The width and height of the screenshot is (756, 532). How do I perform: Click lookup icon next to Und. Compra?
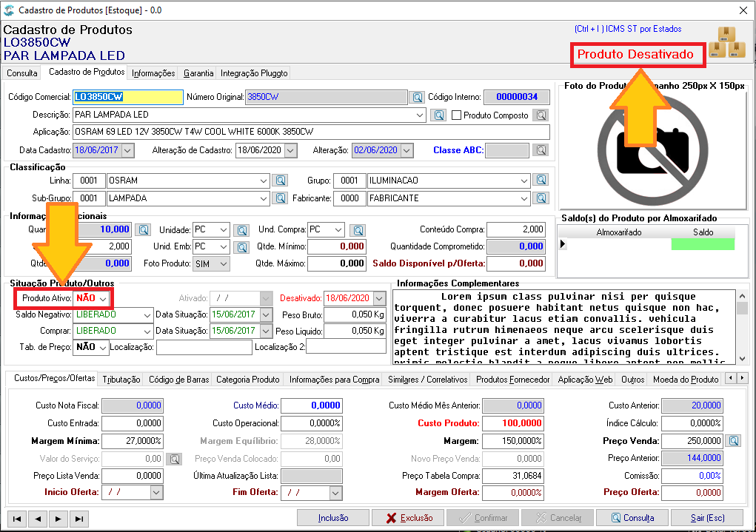358,230
